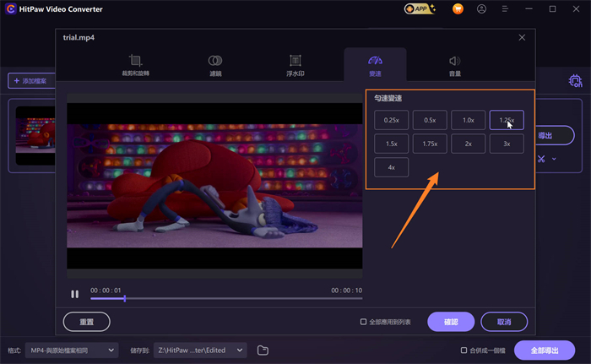Check the apply to all list checkbox
The width and height of the screenshot is (591, 364).
tap(363, 322)
